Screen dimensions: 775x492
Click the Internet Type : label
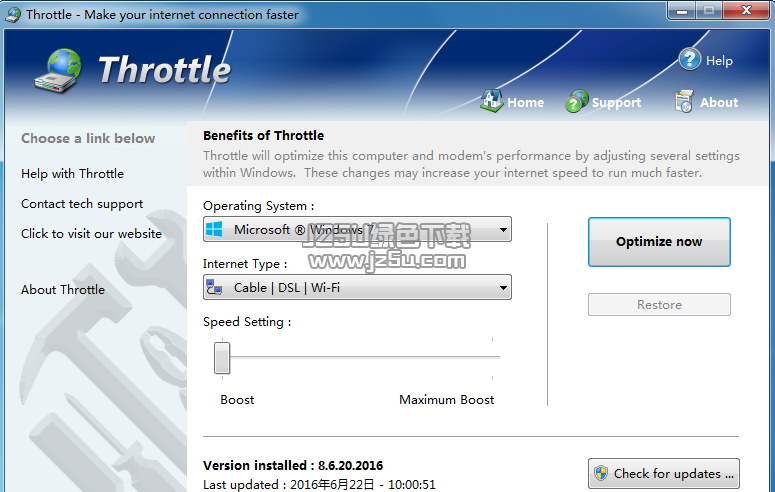click(245, 264)
